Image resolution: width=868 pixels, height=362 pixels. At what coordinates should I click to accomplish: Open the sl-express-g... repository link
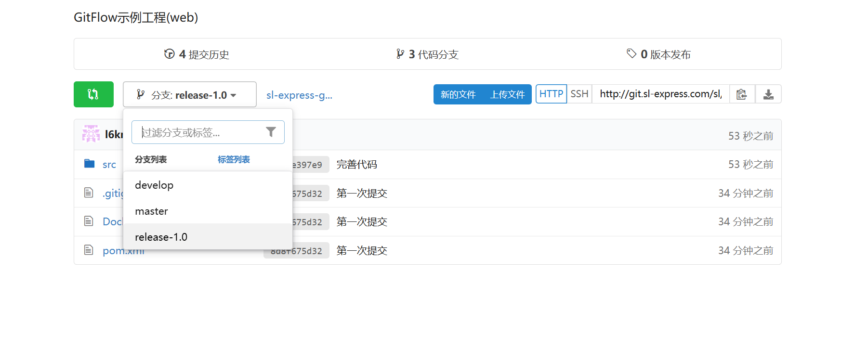(x=299, y=95)
